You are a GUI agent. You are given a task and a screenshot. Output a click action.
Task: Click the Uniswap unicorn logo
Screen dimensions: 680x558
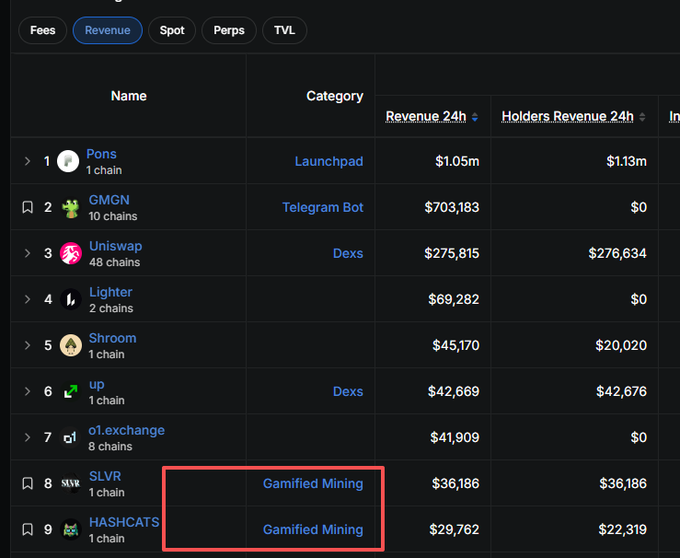(71, 253)
